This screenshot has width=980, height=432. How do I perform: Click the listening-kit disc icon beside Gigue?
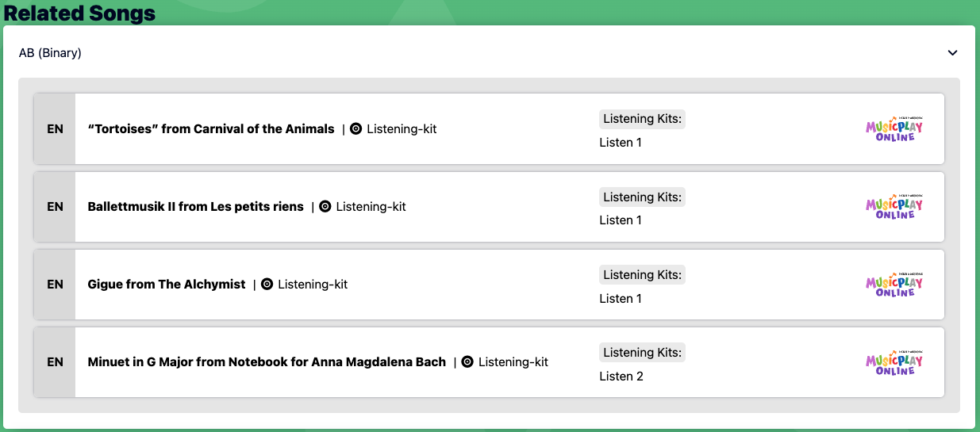pos(267,284)
